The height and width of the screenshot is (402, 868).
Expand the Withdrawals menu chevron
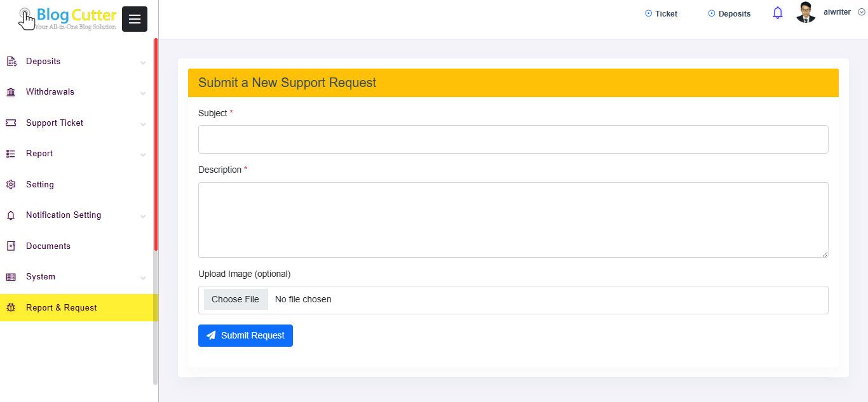click(143, 93)
